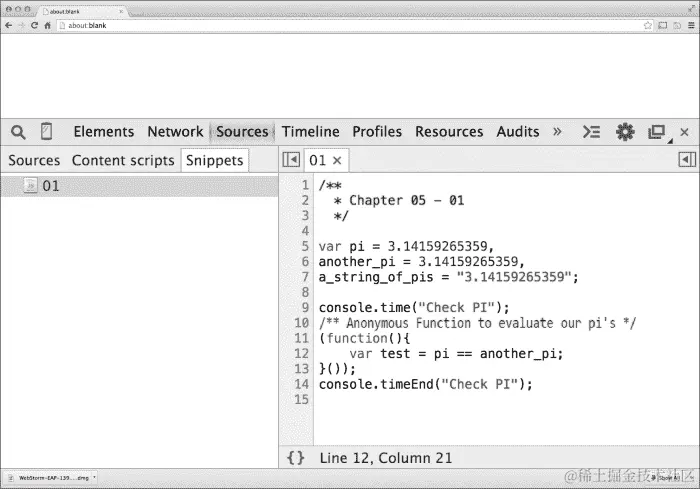Screen dimensions: 700x489
Task: Click the 'var test = pi == another_pi;' line
Action: (x=456, y=354)
